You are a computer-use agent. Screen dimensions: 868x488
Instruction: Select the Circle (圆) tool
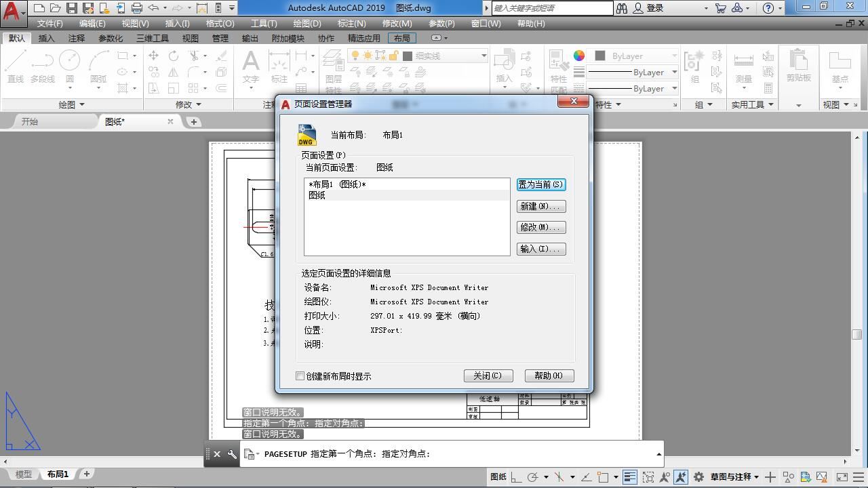[x=70, y=66]
